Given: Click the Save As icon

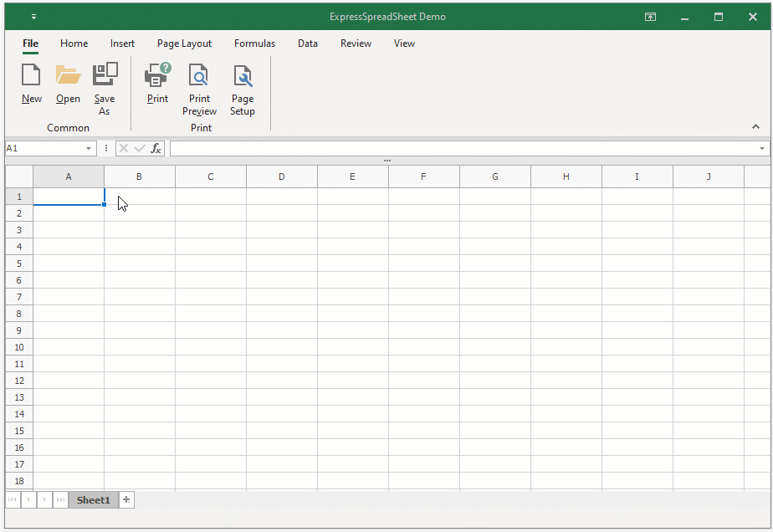Looking at the screenshot, I should pos(105,74).
